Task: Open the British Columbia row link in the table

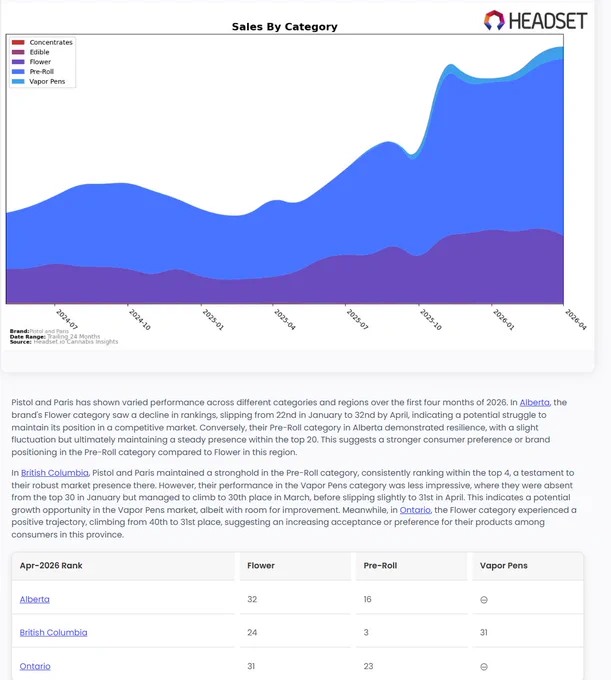Action: coord(53,633)
